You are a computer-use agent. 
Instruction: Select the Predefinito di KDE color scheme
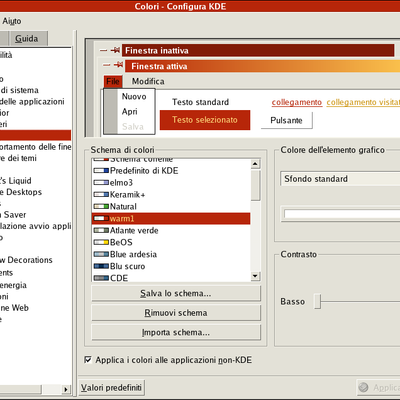coord(171,171)
